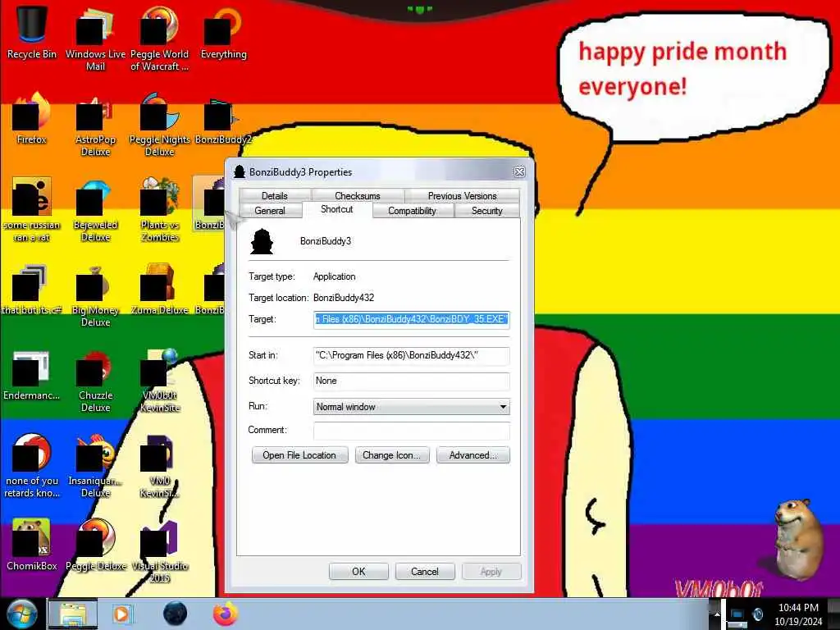Screen dimensions: 840x630
Task: Select the Peggle Deluxe desktop icon
Action: point(95,546)
